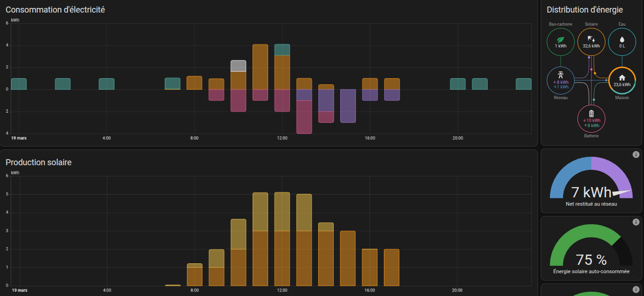The height and width of the screenshot is (296, 644).
Task: Click the Consommation d'électricité card title
Action: pyautogui.click(x=55, y=9)
